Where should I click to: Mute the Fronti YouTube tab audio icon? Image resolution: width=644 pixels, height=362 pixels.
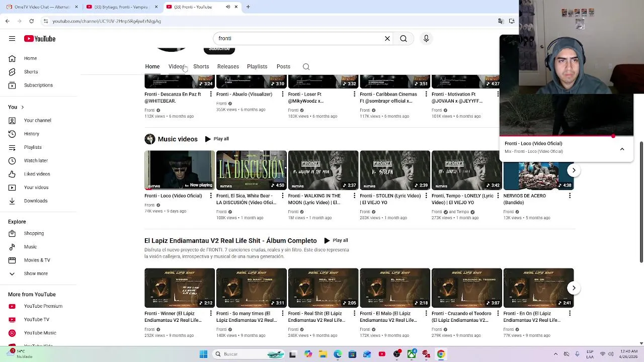(228, 7)
